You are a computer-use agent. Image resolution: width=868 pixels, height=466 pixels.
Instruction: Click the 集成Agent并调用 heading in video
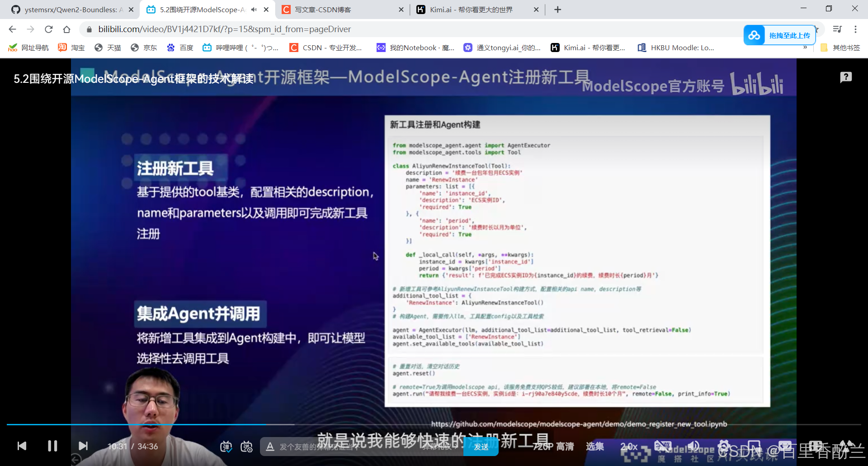tap(198, 314)
